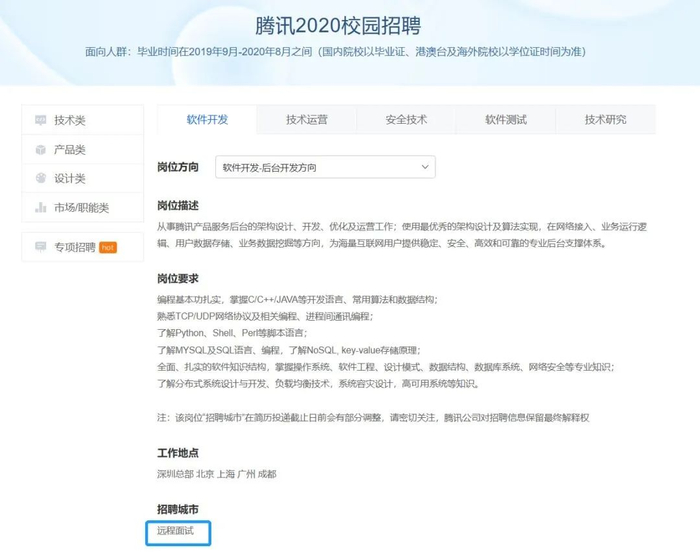Switch to the 软件测试 tab

click(506, 120)
